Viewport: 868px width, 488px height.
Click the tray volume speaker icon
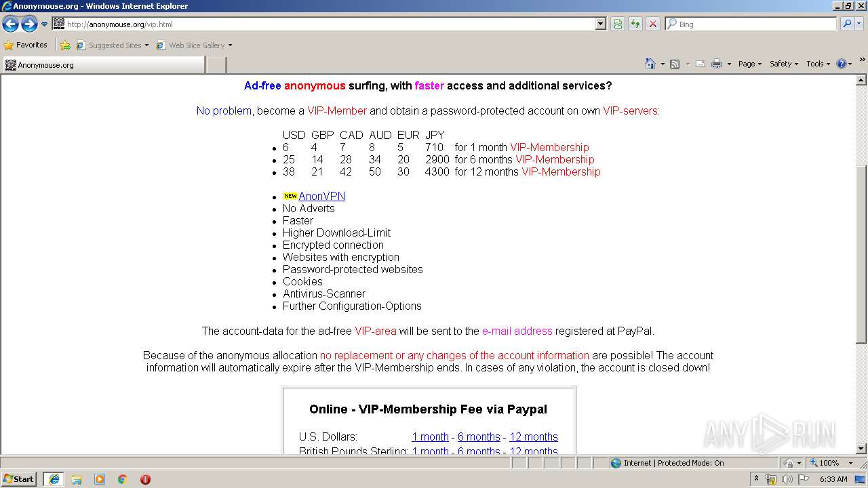(x=787, y=479)
